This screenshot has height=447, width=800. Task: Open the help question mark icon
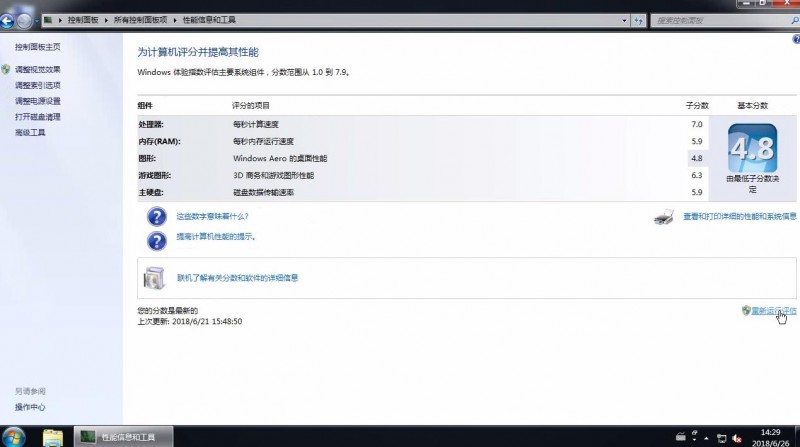(x=796, y=39)
